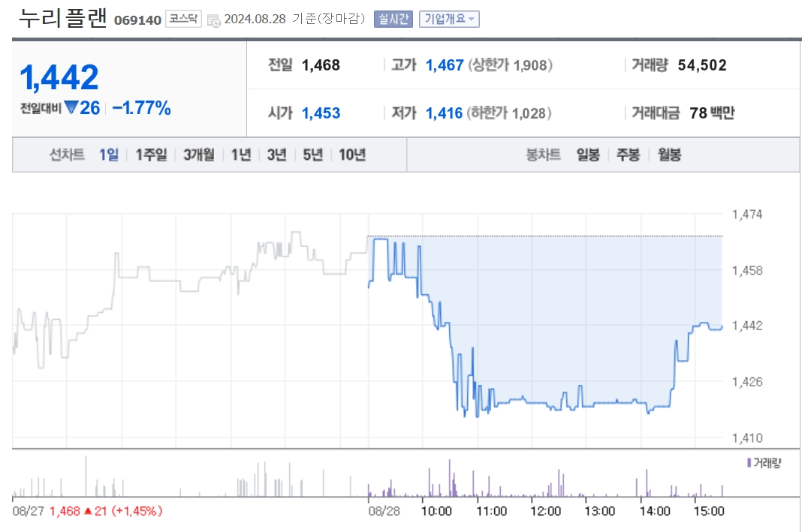This screenshot has width=802, height=532.
Task: Switch to the 3개월 chart range
Action: 199,155
